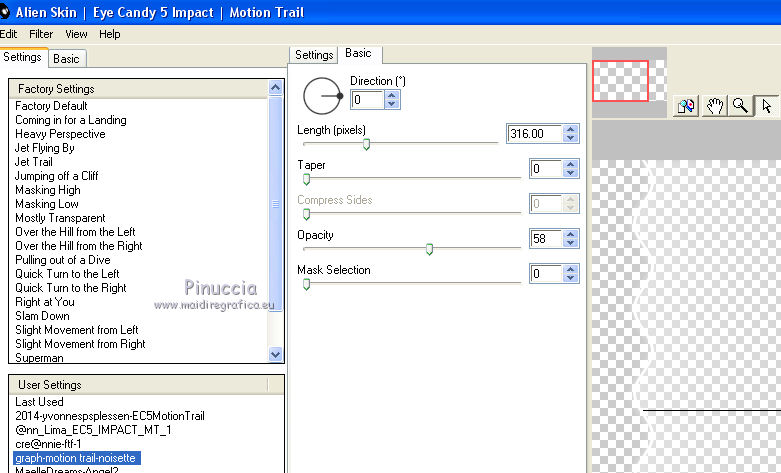Click the Mask Selection slider handle
This screenshot has width=781, height=473.
[307, 284]
